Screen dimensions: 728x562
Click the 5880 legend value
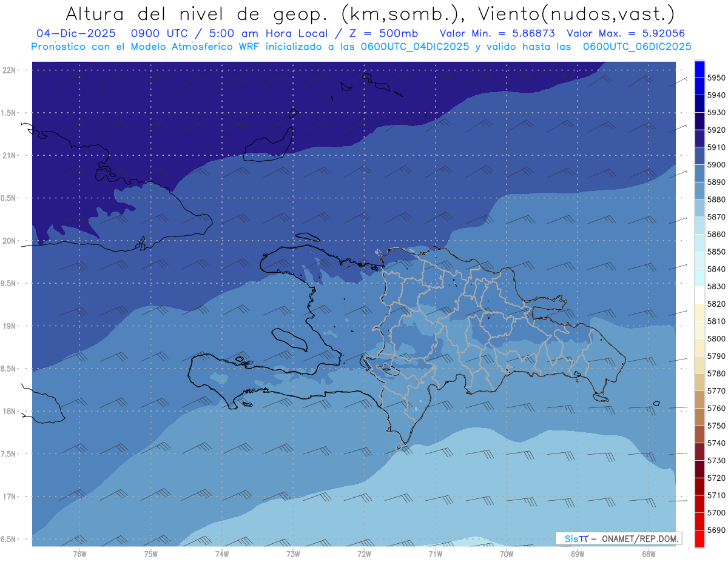tap(716, 199)
